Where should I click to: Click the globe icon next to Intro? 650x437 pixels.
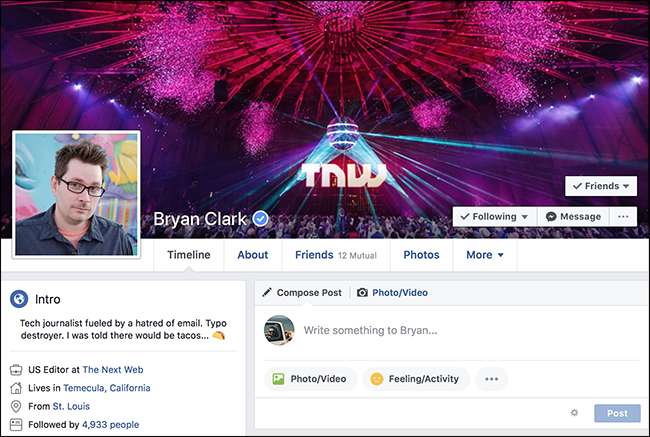click(19, 299)
